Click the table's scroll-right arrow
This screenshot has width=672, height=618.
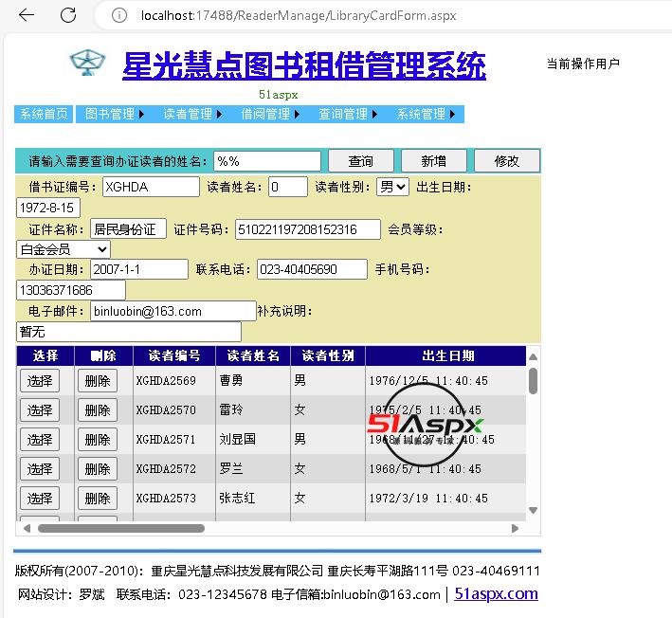coord(515,528)
